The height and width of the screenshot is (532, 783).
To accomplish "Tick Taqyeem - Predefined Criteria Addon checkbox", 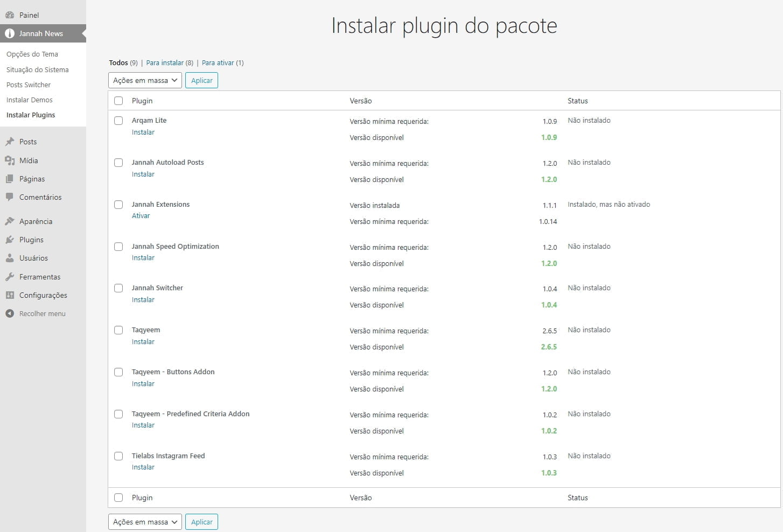I will pyautogui.click(x=118, y=414).
